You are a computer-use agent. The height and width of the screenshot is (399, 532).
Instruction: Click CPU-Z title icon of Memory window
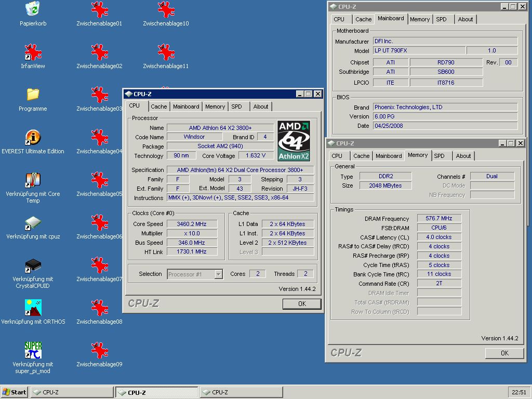pyautogui.click(x=331, y=143)
